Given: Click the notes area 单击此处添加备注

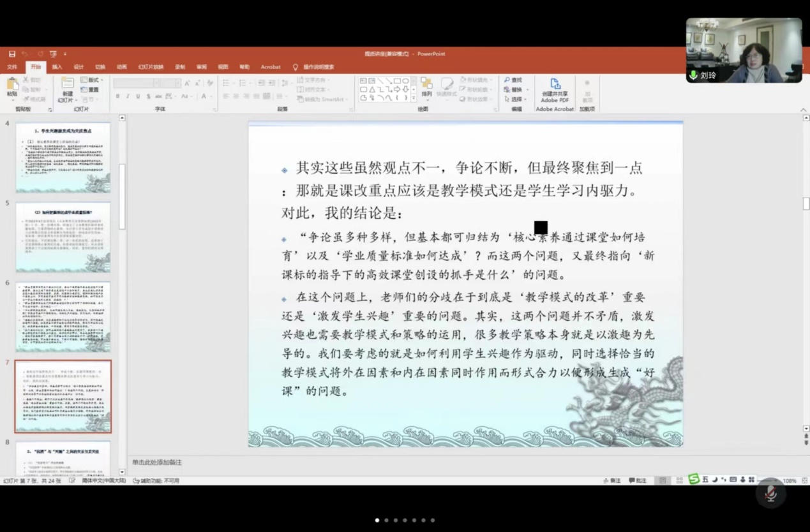Looking at the screenshot, I should tap(157, 462).
